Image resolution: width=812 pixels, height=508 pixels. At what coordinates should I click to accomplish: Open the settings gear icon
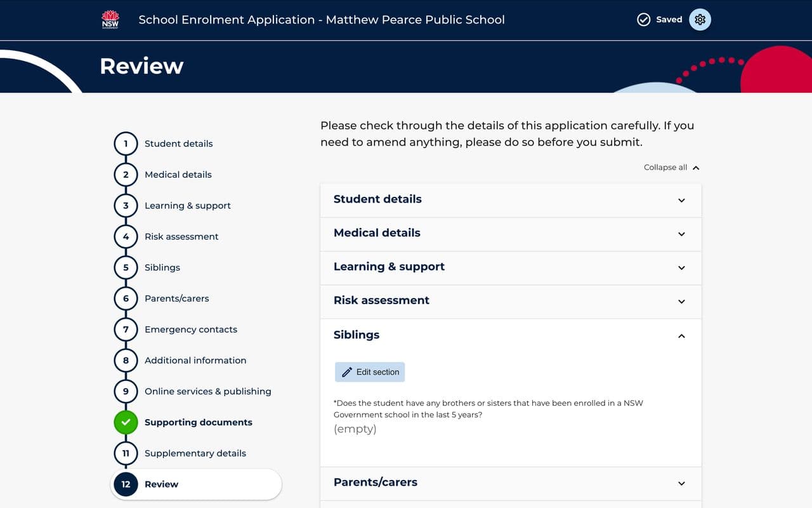(700, 20)
